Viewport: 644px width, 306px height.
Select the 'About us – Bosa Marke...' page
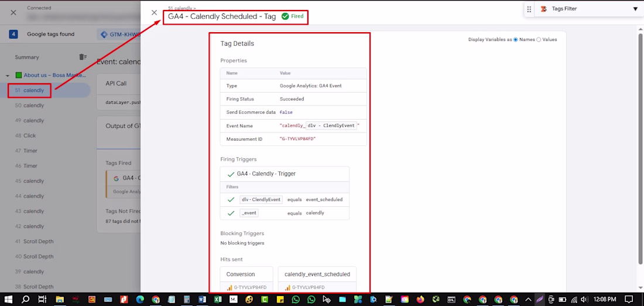[55, 75]
